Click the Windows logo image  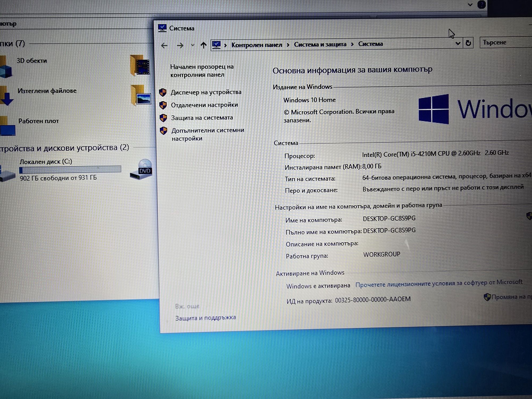coord(434,109)
